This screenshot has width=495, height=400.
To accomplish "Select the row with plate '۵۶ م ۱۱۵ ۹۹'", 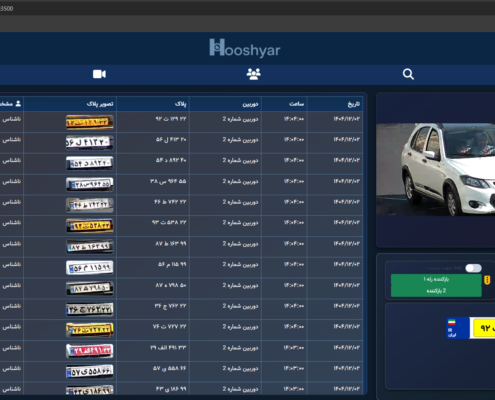I will coord(182,268).
